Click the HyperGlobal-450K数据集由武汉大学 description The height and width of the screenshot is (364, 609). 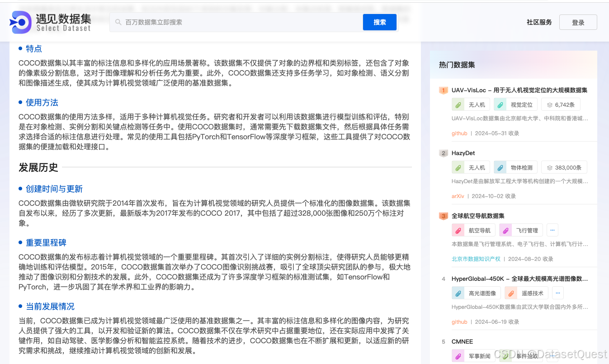click(520, 307)
